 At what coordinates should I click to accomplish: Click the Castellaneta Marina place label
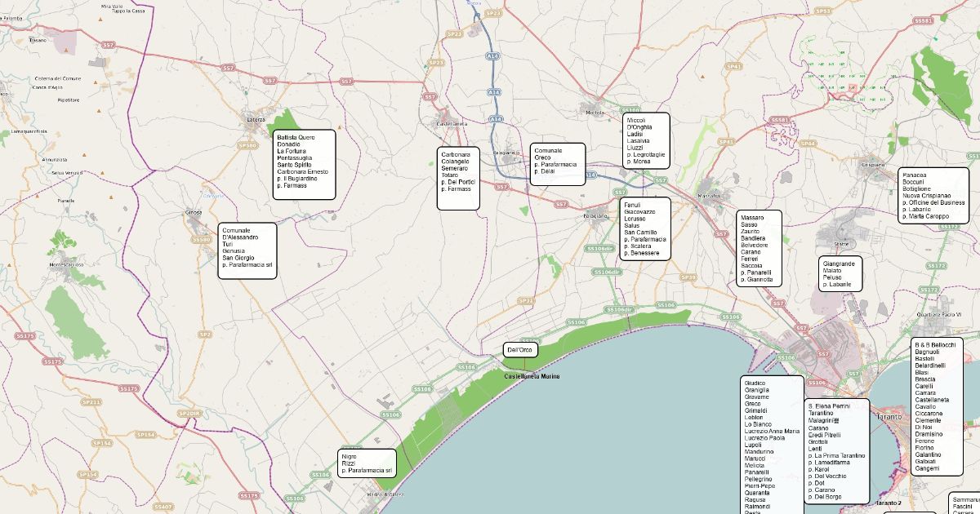[x=532, y=376]
